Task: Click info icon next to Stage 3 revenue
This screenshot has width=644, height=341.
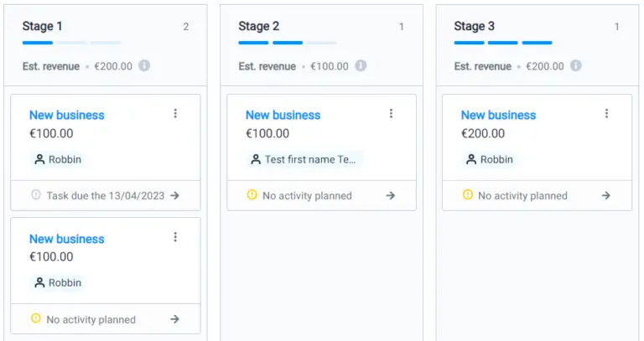Action: 575,66
